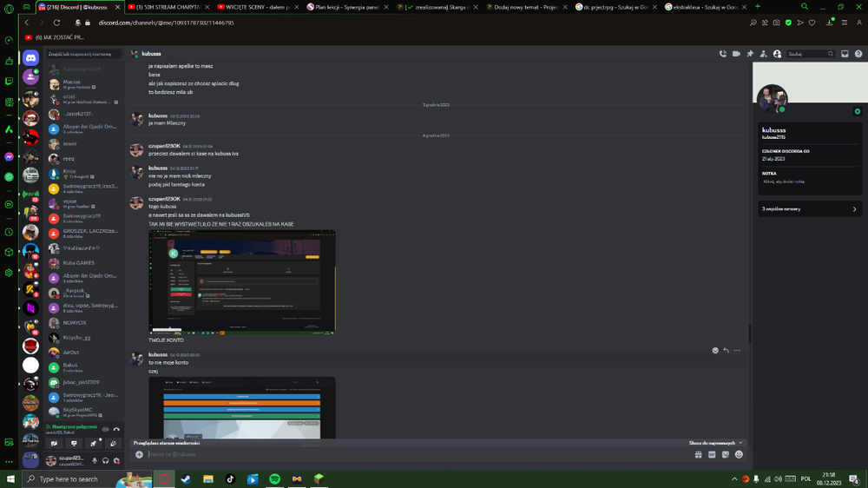Screen dimensions: 868x488
Task: Open Discord help
Action: pos(858,54)
